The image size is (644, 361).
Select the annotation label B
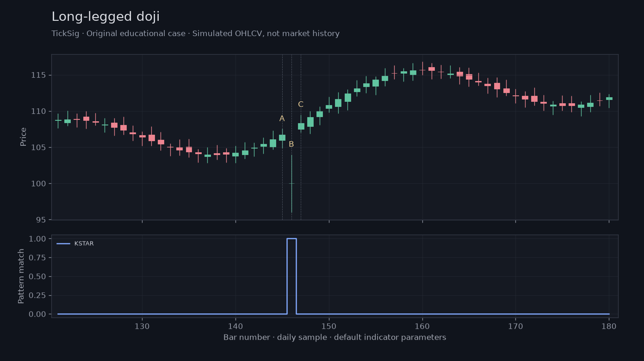(x=291, y=144)
